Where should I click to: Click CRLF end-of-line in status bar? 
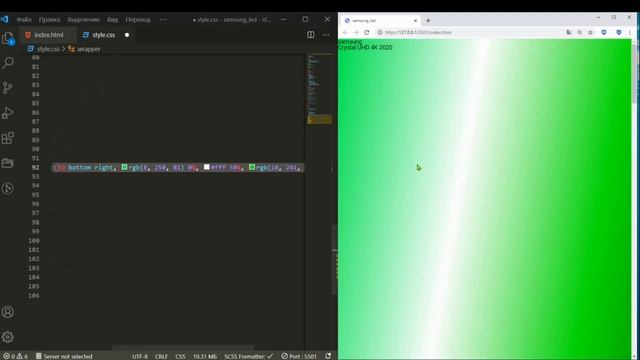point(161,356)
